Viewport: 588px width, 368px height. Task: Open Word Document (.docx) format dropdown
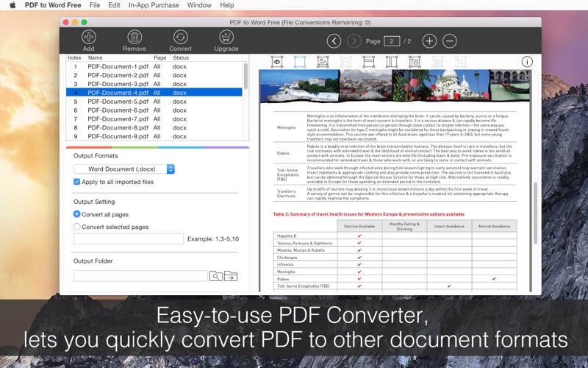point(124,169)
